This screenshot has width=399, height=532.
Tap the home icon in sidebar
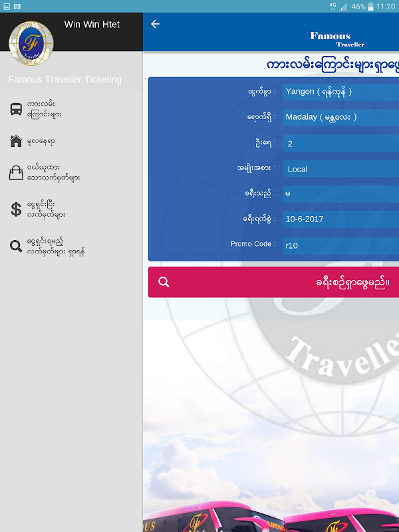pos(16,141)
